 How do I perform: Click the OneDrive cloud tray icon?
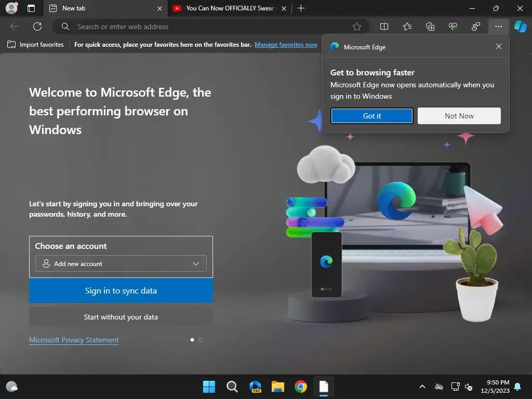point(439,387)
